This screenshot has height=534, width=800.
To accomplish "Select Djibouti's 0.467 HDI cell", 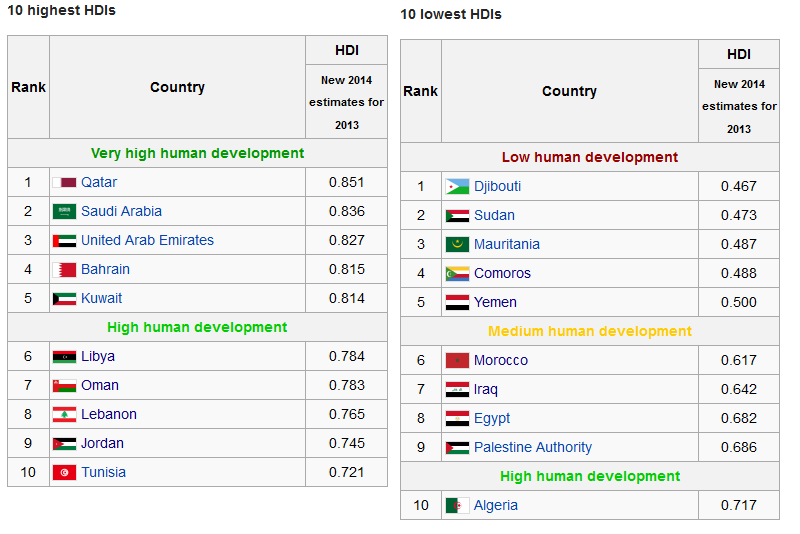I will pyautogui.click(x=739, y=187).
